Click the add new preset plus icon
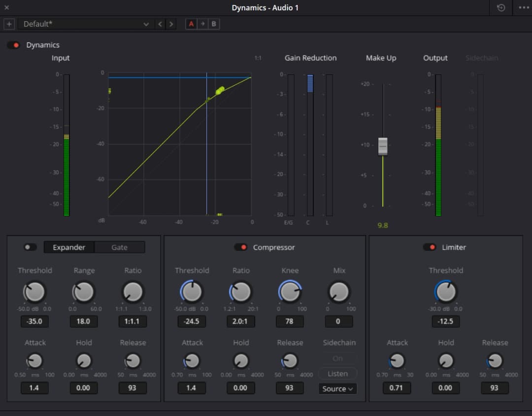The height and width of the screenshot is (416, 532). pyautogui.click(x=9, y=24)
